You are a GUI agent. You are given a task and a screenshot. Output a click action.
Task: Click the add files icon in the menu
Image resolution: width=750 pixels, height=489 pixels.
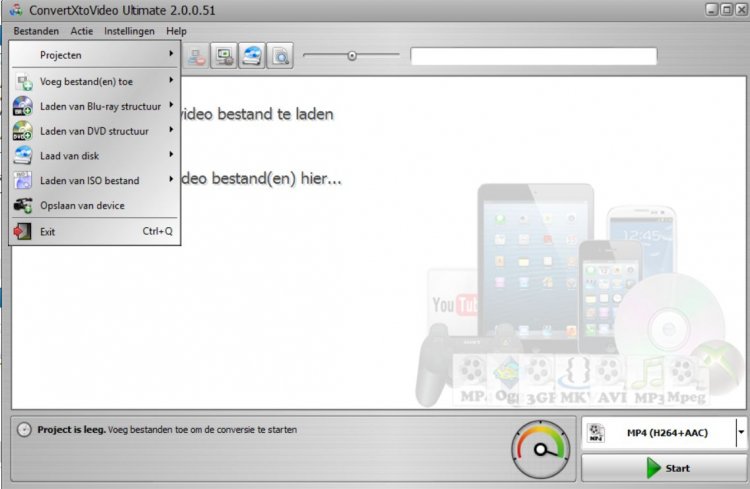(x=22, y=81)
